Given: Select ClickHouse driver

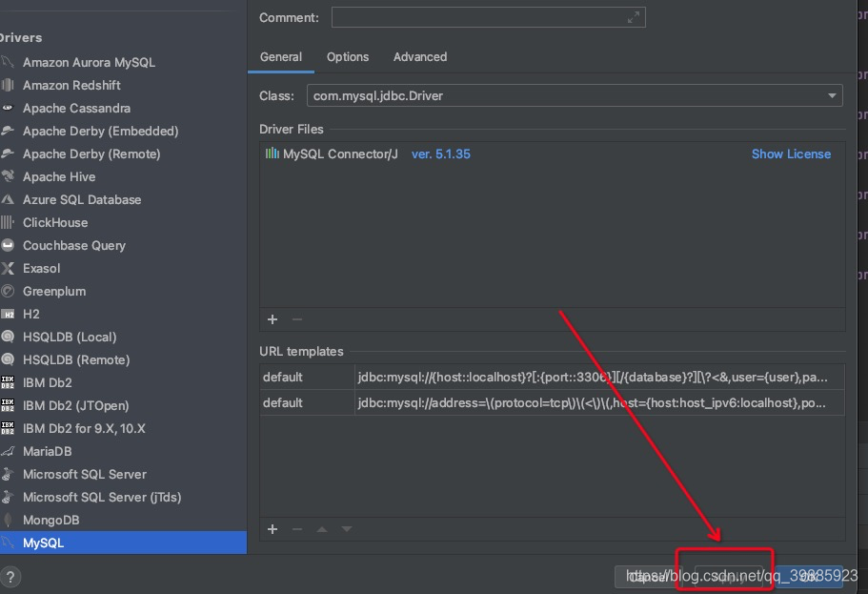Looking at the screenshot, I should (123, 223).
